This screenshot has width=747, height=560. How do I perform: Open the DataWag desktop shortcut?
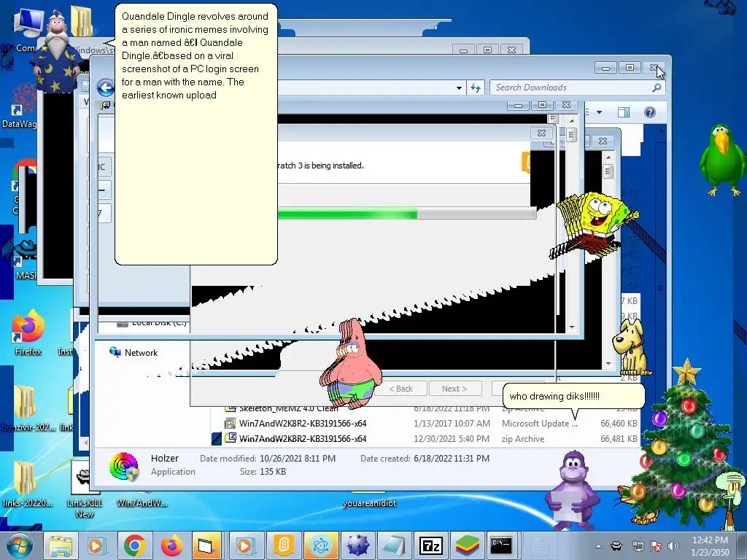(19, 106)
